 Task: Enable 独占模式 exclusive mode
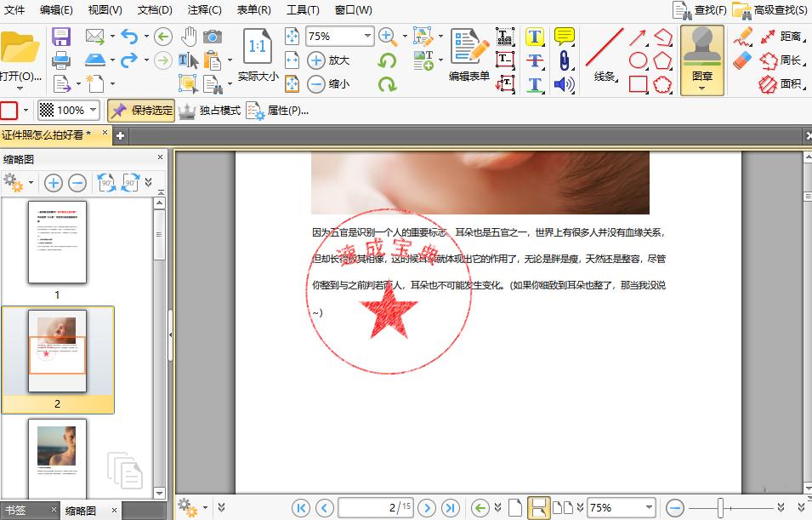pos(221,110)
